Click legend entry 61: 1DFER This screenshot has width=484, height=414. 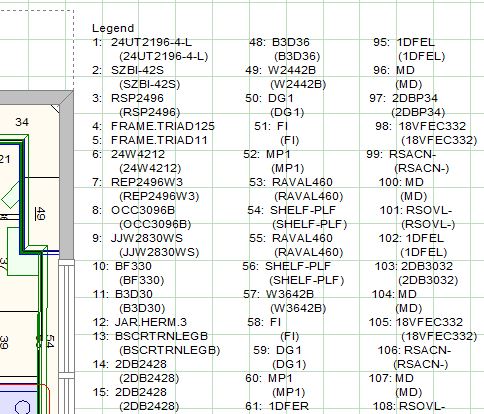pyautogui.click(x=277, y=406)
